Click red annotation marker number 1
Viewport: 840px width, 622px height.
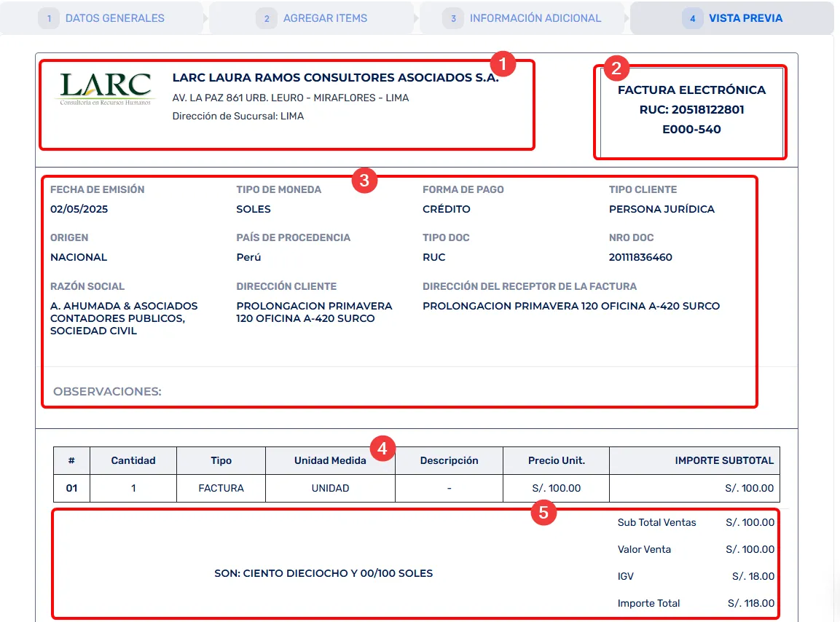[x=503, y=64]
